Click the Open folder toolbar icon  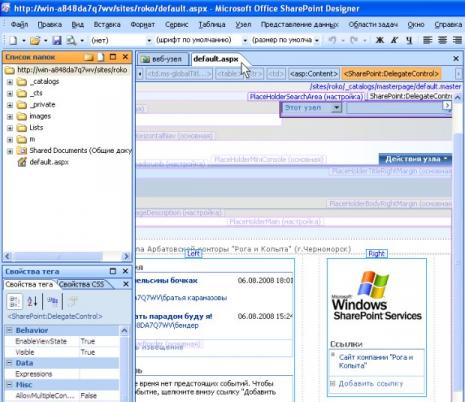[35, 40]
